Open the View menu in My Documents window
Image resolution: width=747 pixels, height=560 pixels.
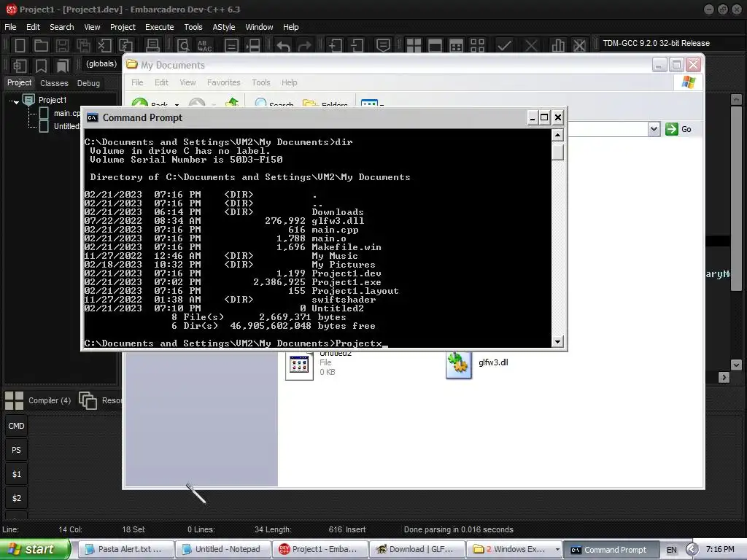[187, 82]
